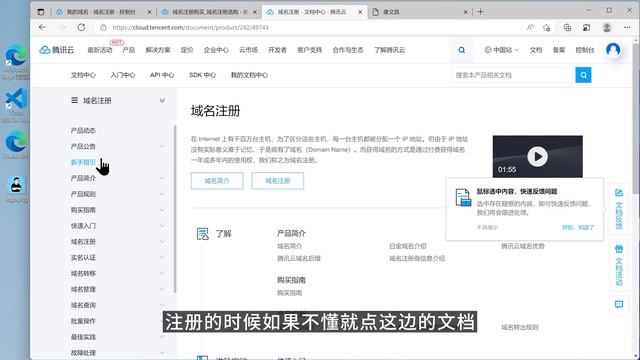Switch to the last document tab

click(420, 12)
